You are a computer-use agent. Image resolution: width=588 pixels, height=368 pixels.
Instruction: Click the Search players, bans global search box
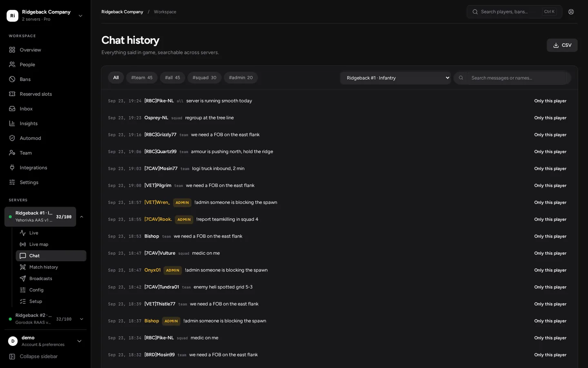click(514, 12)
